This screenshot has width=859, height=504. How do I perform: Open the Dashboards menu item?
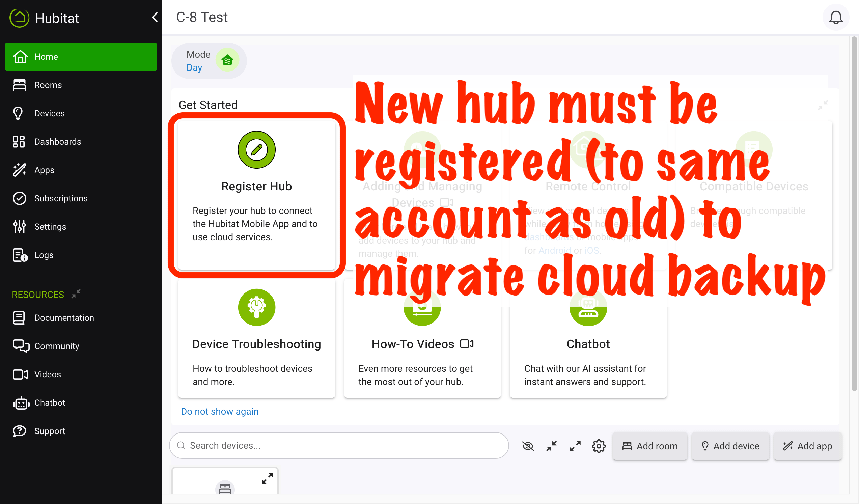[81, 141]
